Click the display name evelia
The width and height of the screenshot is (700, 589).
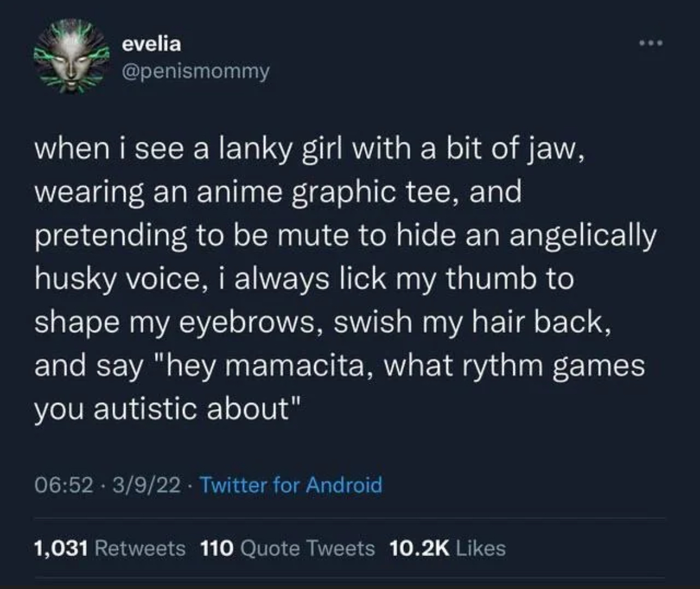pyautogui.click(x=152, y=44)
